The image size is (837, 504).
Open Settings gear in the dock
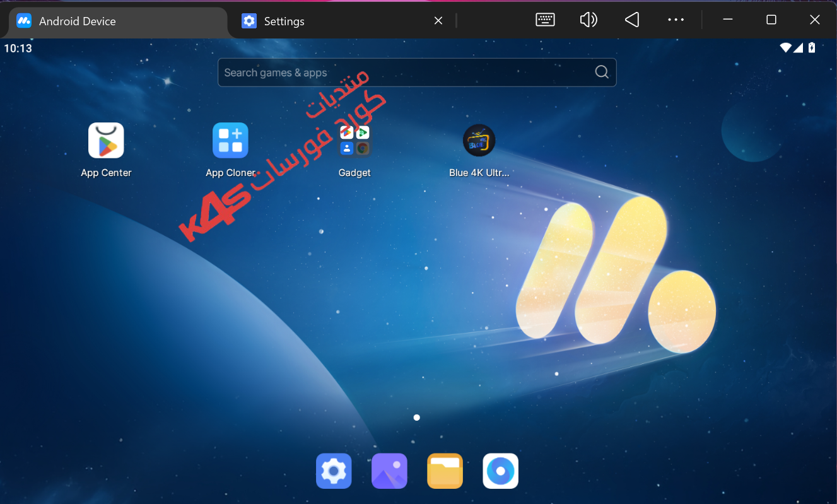pyautogui.click(x=334, y=471)
